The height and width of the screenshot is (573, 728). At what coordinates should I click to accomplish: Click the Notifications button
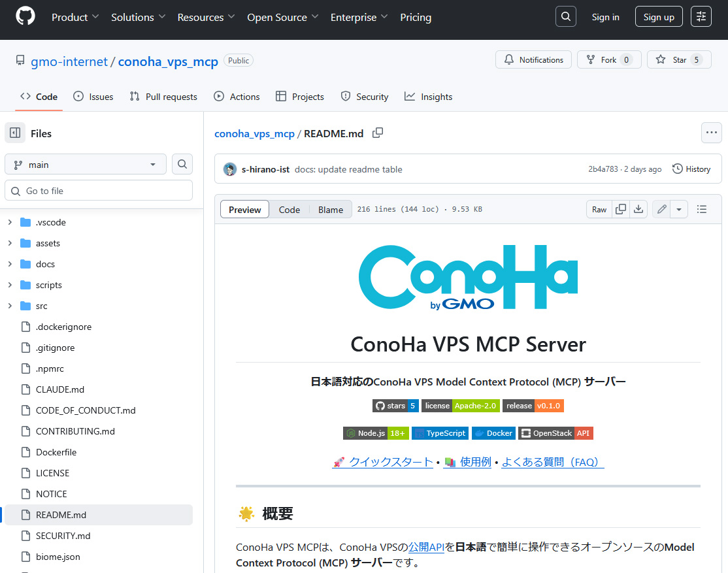pyautogui.click(x=533, y=59)
